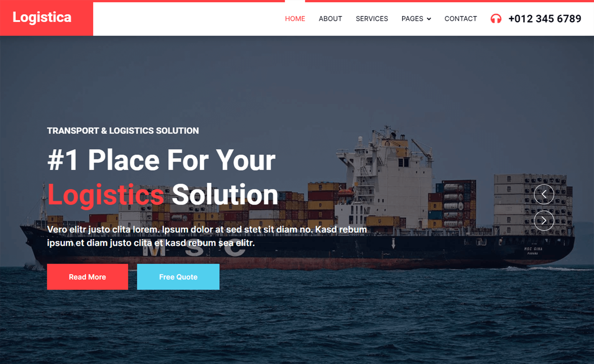This screenshot has height=364, width=594.
Task: Open the CONTACT menu item
Action: 460,18
